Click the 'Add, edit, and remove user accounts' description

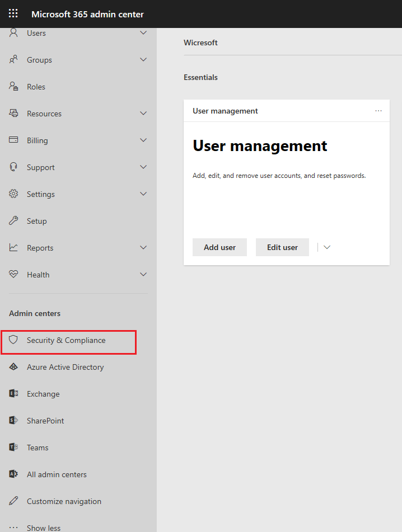point(279,176)
